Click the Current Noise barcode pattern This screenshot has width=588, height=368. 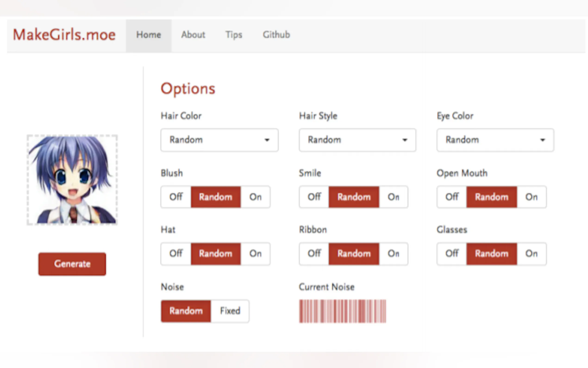[342, 311]
